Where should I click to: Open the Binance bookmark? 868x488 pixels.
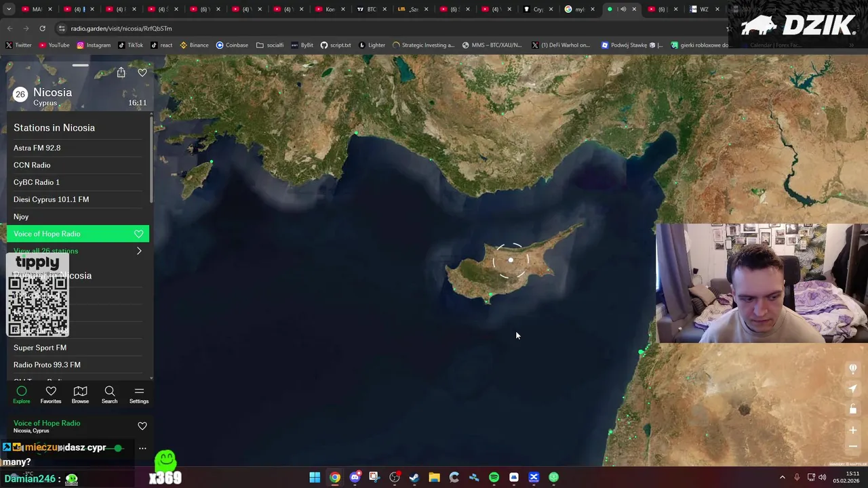click(x=194, y=45)
